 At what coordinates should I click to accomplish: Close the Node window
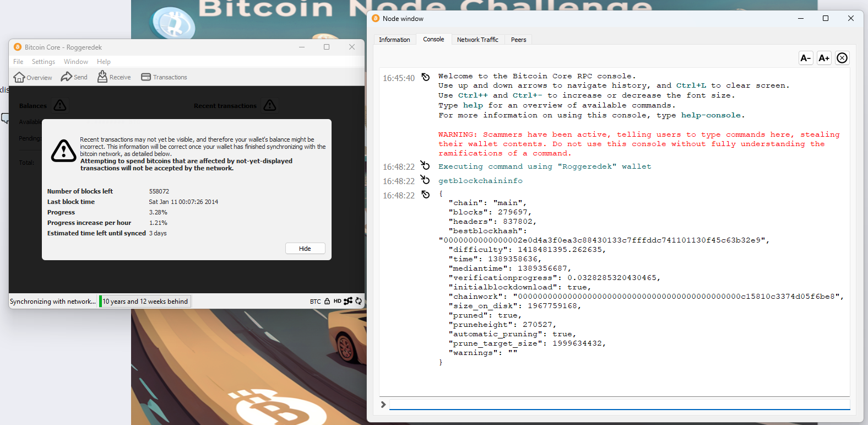pyautogui.click(x=851, y=18)
